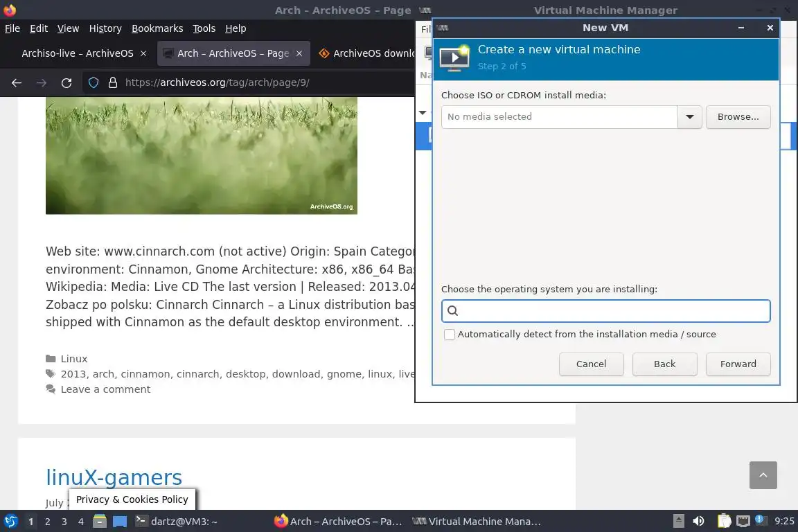The image size is (798, 532).
Task: Click the desktop tag link
Action: click(245, 374)
